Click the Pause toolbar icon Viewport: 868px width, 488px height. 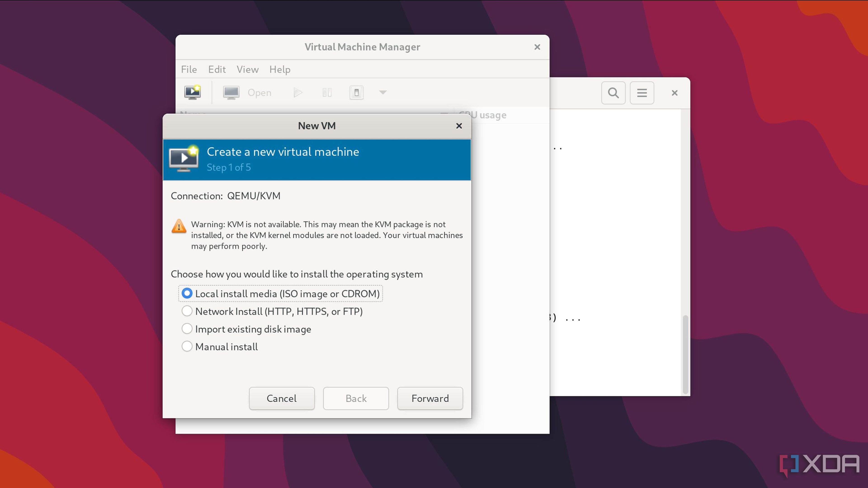pyautogui.click(x=327, y=92)
